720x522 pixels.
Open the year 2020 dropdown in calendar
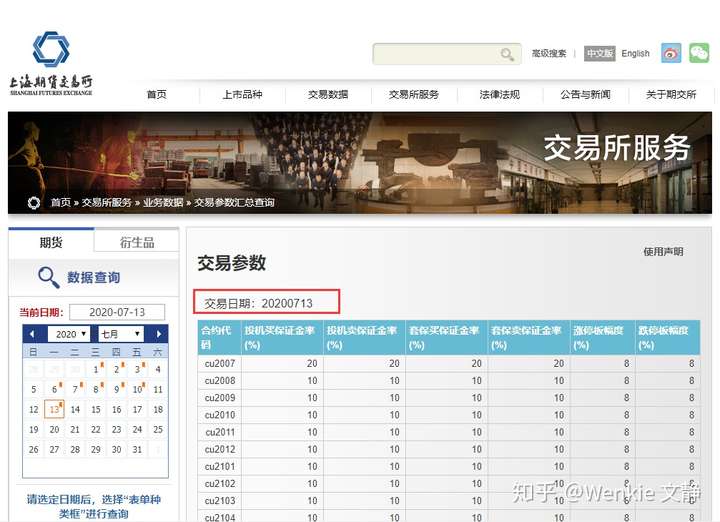(x=69, y=334)
